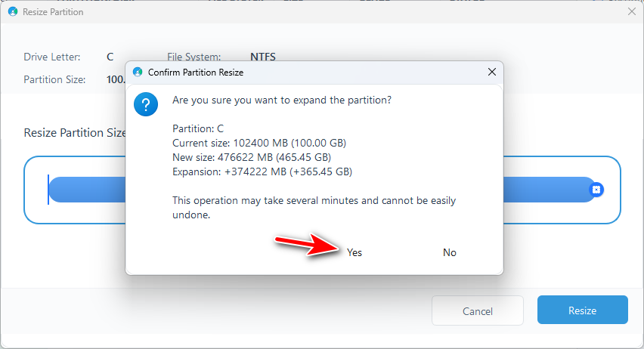
Task: Click the Partition Size label
Action: point(54,79)
